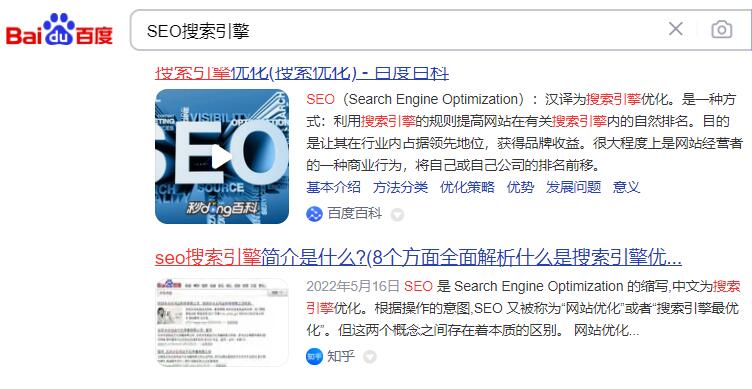Click the Baidu logo
The width and height of the screenshot is (752, 389).
point(59,30)
